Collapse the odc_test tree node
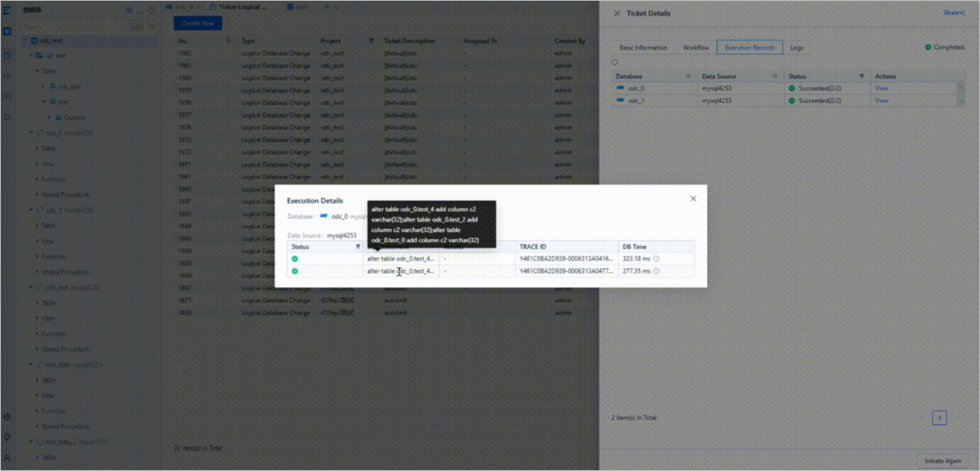 click(24, 40)
